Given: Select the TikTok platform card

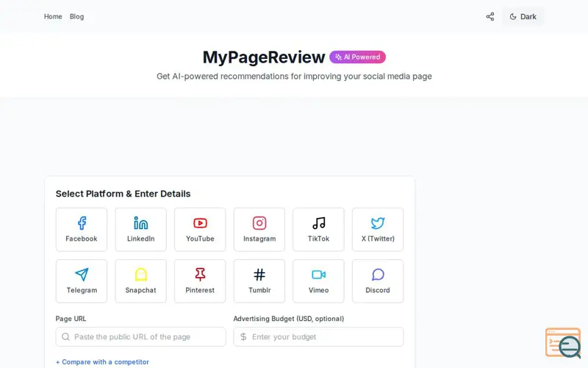Looking at the screenshot, I should tap(318, 230).
